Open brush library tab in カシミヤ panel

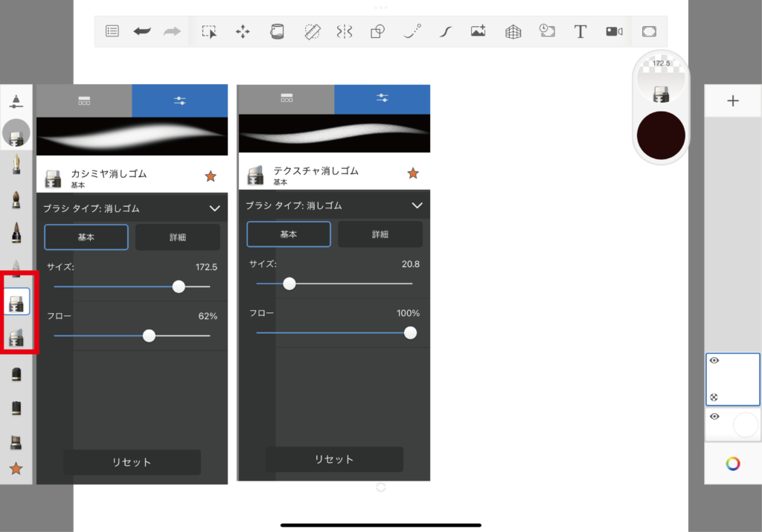coord(84,100)
